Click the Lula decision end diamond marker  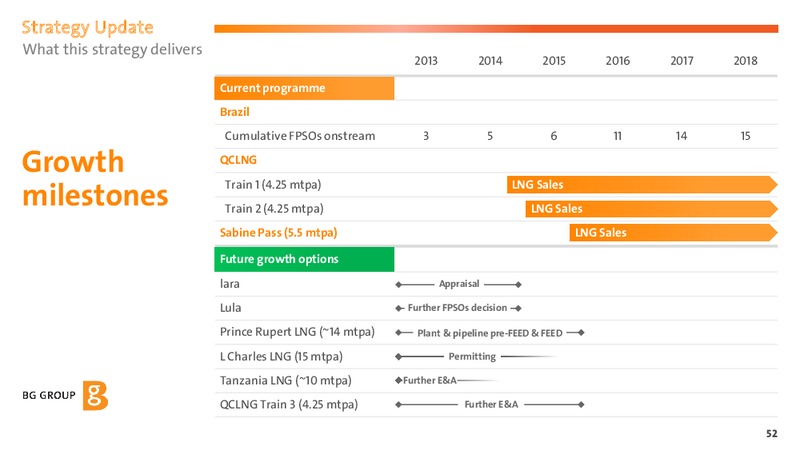(x=518, y=308)
